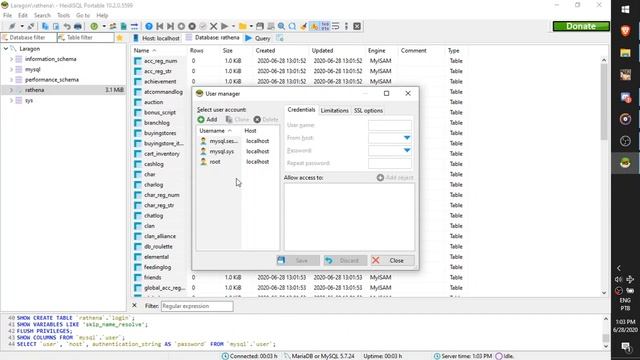Click the Copy toolbar icon
640x360 pixels.
(45, 27)
